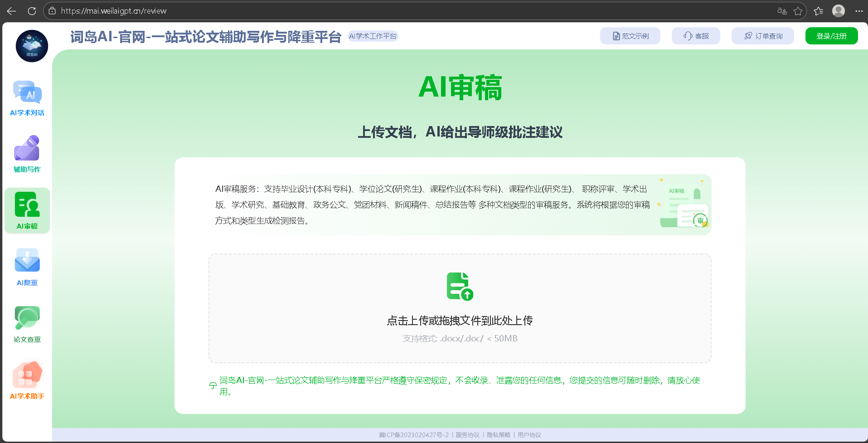Refresh the page in browser
This screenshot has width=868, height=443.
point(32,11)
